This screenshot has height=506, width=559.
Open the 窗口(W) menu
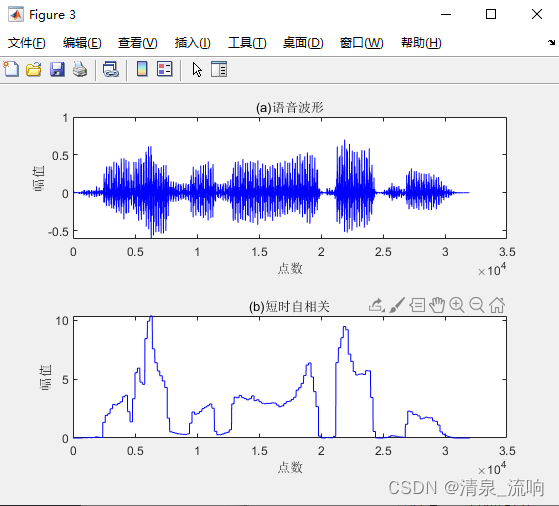(x=361, y=43)
